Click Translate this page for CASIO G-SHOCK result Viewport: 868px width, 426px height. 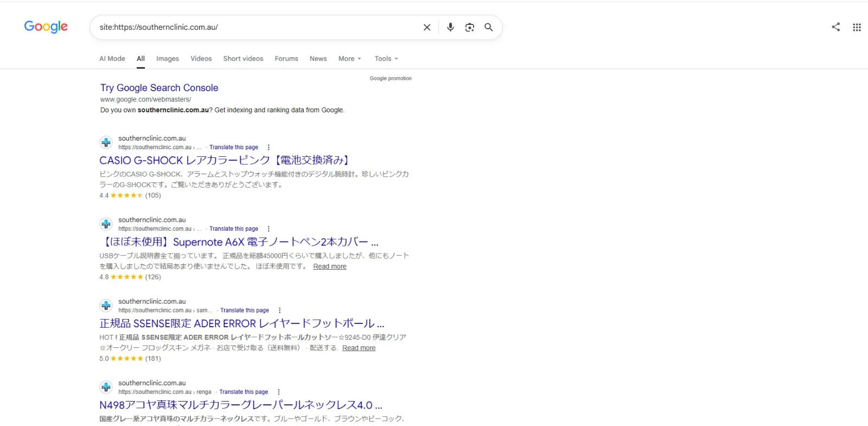click(234, 147)
